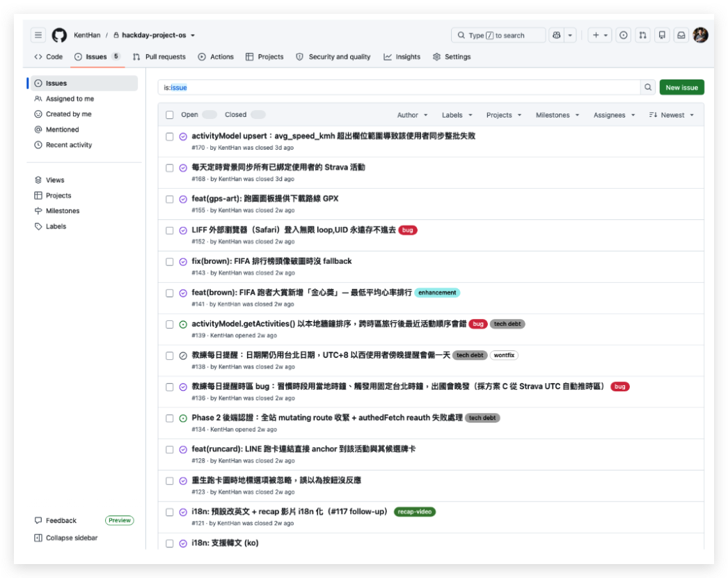Check the checkbox for issue #139
This screenshot has width=728, height=578.
(x=169, y=325)
